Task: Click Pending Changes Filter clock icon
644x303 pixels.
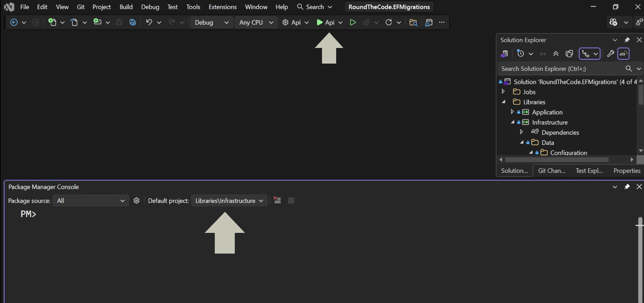Action: pos(520,54)
